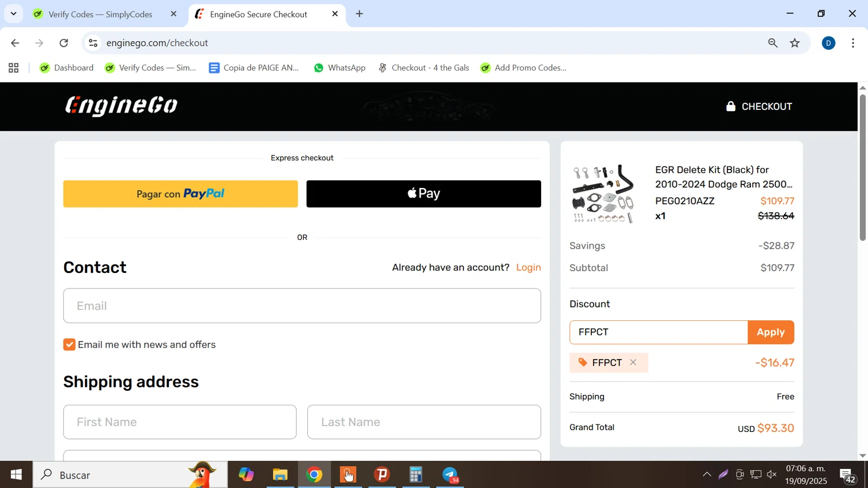
Task: Click the CHECKOUT header label
Action: coord(767,106)
